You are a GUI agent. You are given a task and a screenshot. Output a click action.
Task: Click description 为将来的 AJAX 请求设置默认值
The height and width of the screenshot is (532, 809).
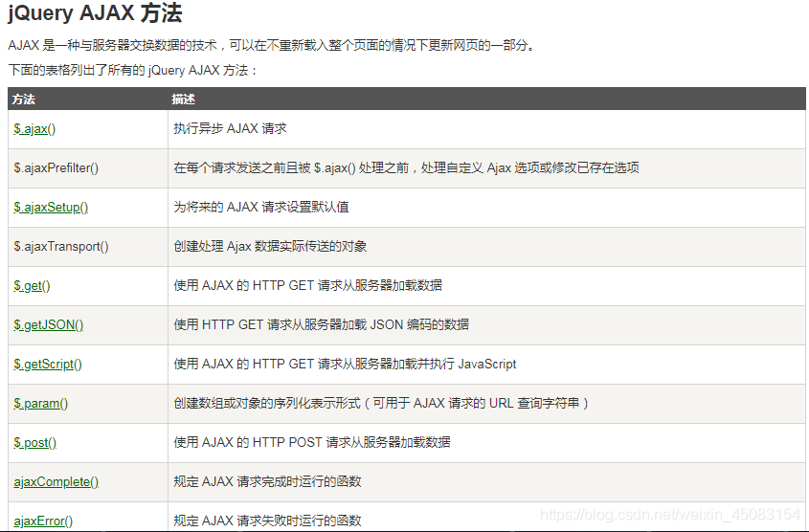point(261,207)
